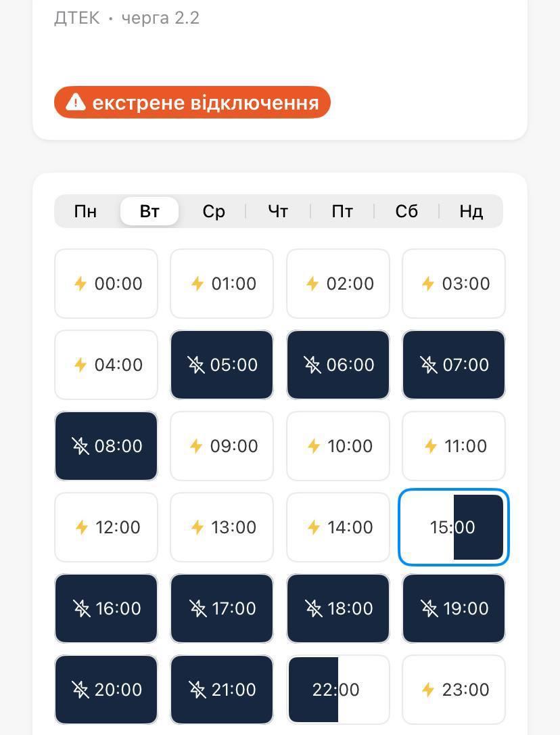The height and width of the screenshot is (735, 560).
Task: Click the half-dark 22:00 time slot
Action: (337, 690)
